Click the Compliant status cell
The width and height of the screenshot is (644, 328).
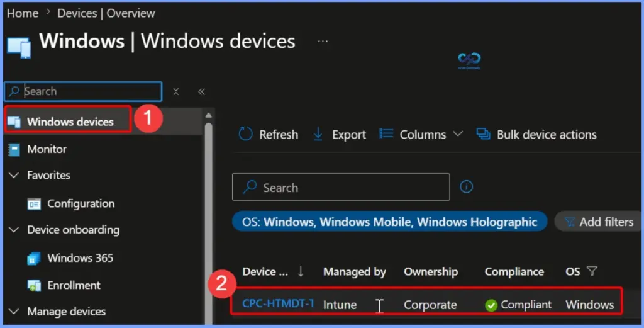(x=518, y=305)
